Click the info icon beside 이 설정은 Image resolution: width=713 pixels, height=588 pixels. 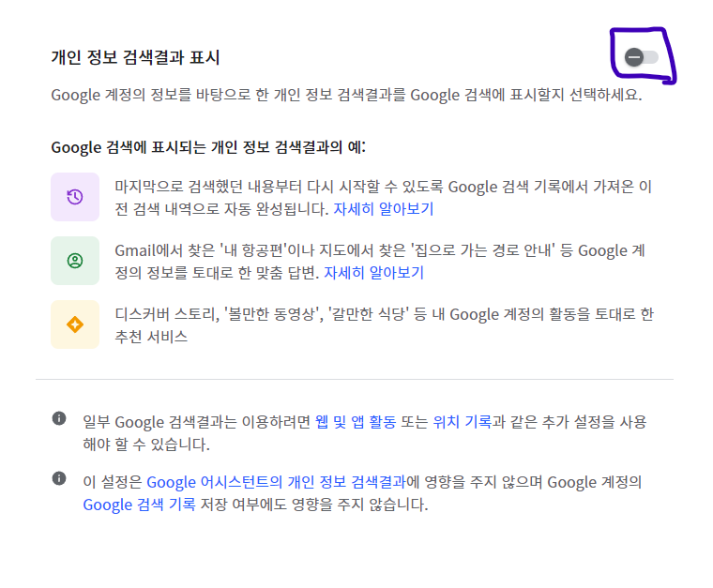pos(59,478)
